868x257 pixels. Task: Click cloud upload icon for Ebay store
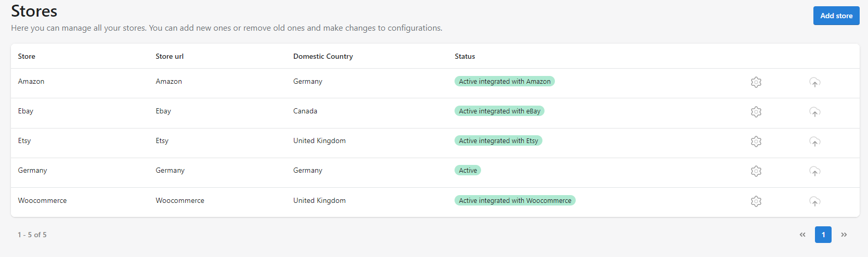pos(815,112)
